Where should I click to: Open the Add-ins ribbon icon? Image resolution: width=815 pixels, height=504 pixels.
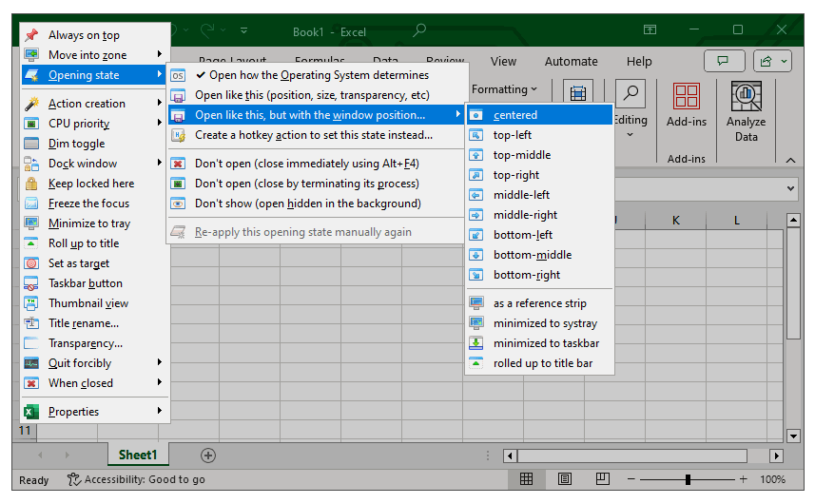click(x=686, y=96)
